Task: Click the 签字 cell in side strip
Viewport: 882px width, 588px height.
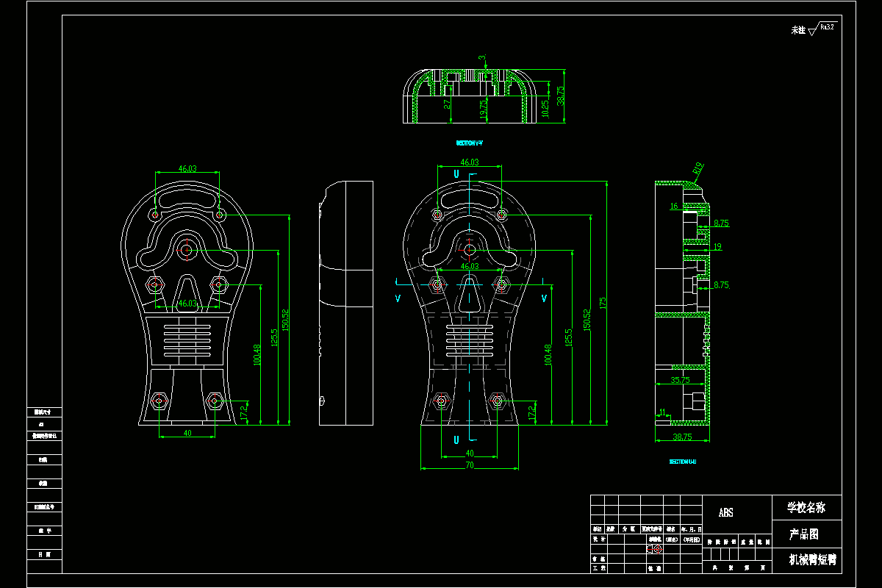Action: pyautogui.click(x=44, y=531)
